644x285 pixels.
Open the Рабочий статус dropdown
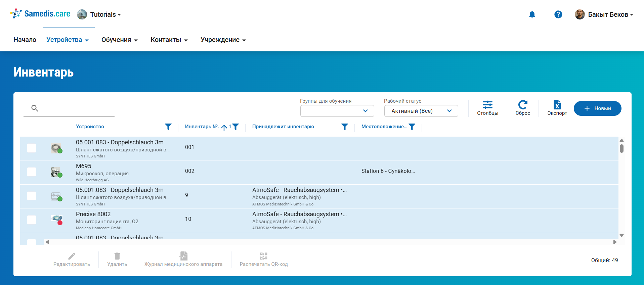pyautogui.click(x=421, y=111)
